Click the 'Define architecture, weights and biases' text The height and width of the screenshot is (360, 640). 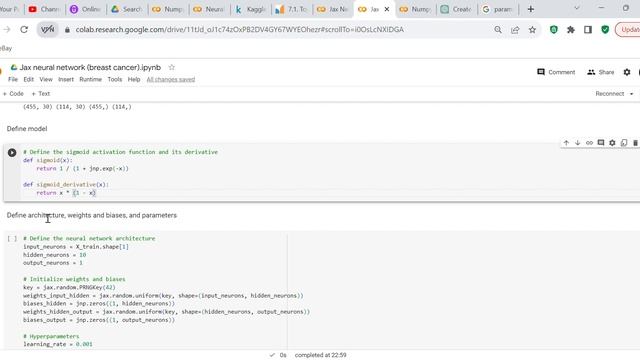click(x=92, y=215)
